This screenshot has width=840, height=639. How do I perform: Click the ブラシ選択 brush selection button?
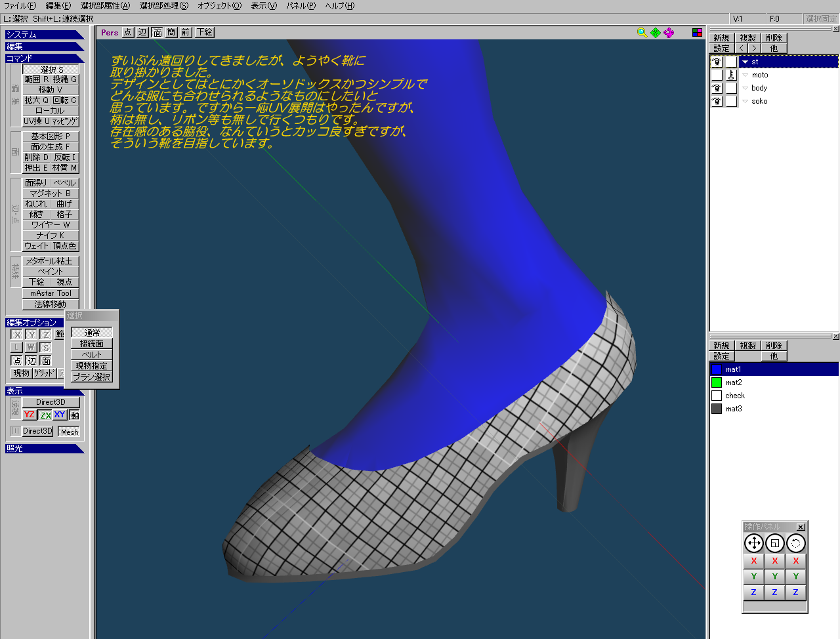coord(92,377)
